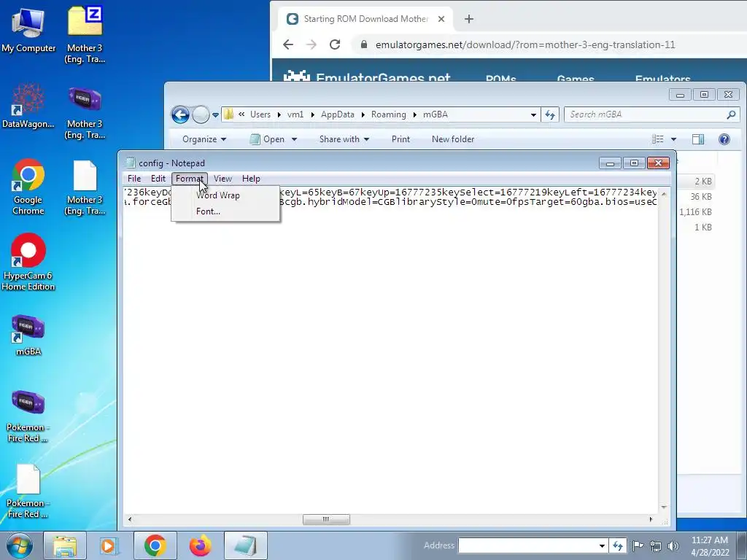
Task: Open Pokemon Fire Red GBA icon
Action: [28, 416]
